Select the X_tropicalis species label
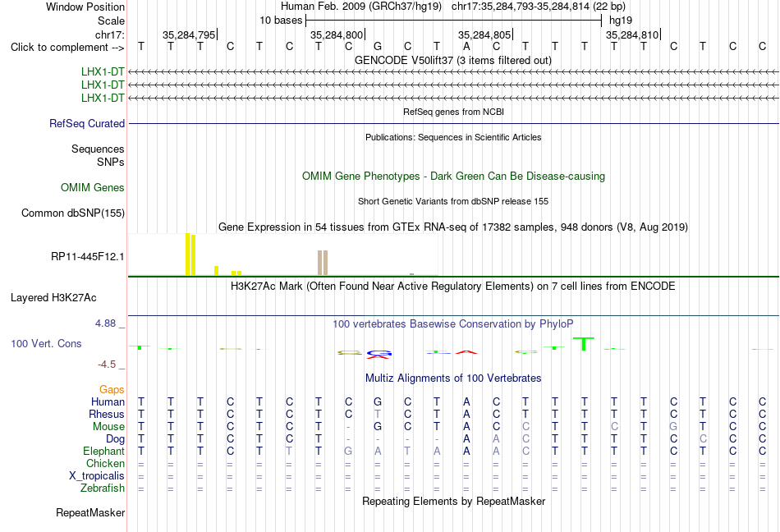The image size is (780, 532). 97,476
